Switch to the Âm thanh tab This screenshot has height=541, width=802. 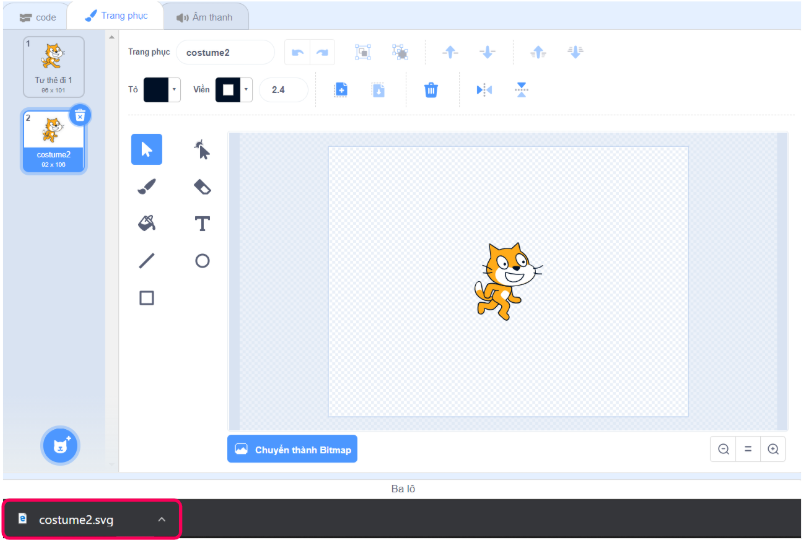point(205,17)
